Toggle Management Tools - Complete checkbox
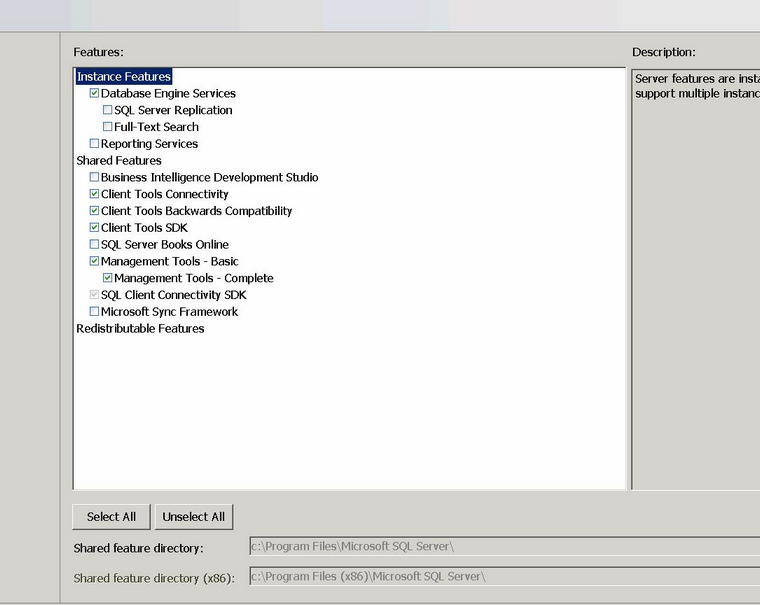Image resolution: width=760 pixels, height=605 pixels. point(108,278)
